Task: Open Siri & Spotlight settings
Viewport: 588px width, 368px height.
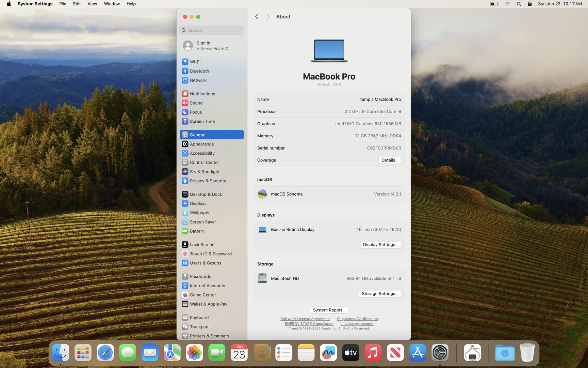Action: coord(212,172)
